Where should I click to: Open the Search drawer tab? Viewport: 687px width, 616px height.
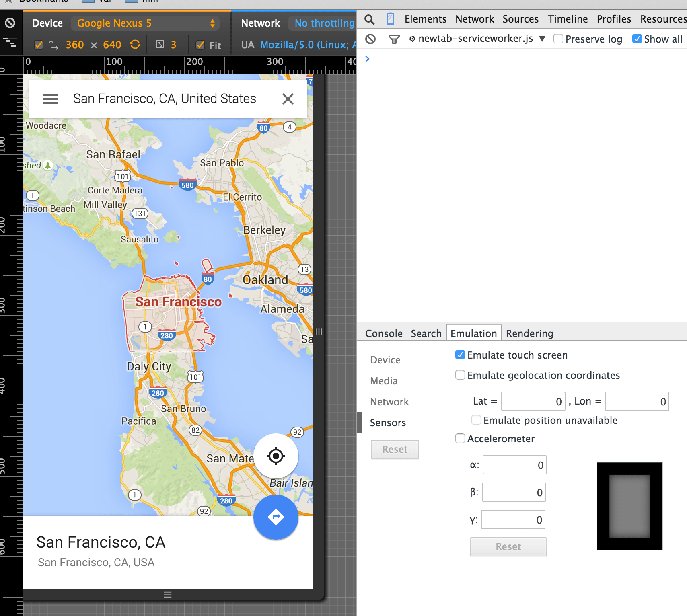coord(426,333)
